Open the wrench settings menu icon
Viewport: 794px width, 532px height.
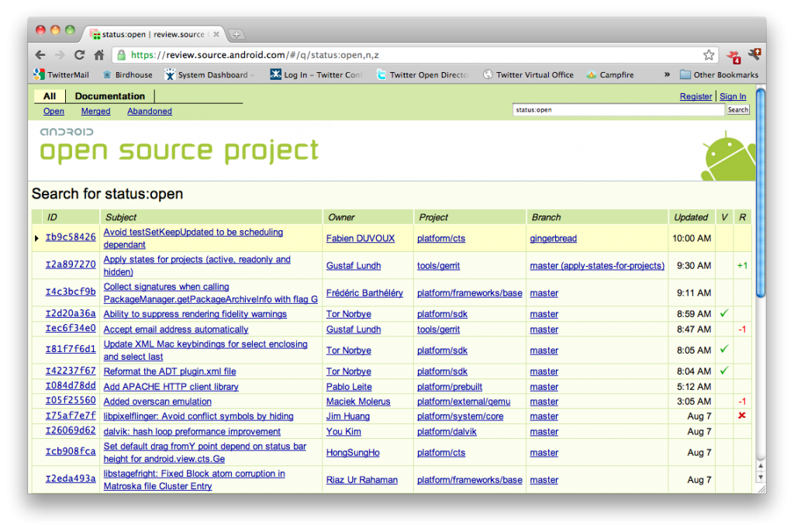pyautogui.click(x=754, y=54)
